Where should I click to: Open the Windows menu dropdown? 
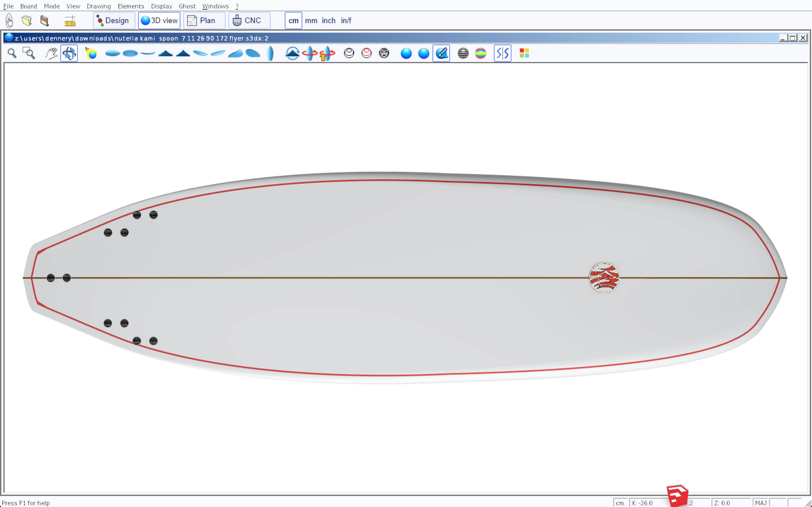tap(215, 6)
